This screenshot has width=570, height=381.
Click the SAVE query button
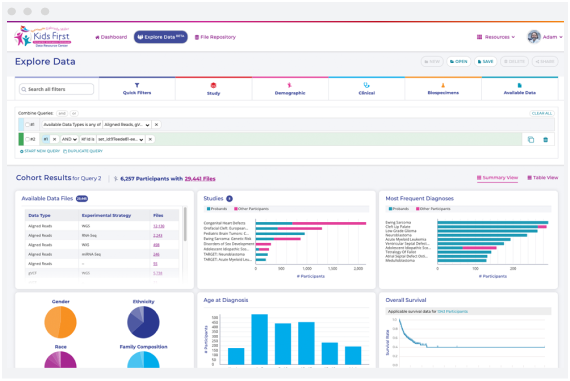pos(485,61)
